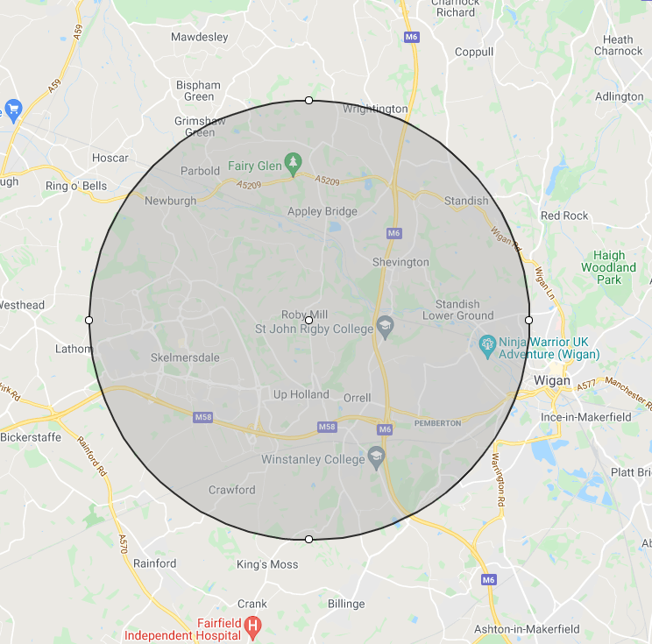652x644 pixels.
Task: Click the blue shopping cart marker
Action: (x=13, y=110)
